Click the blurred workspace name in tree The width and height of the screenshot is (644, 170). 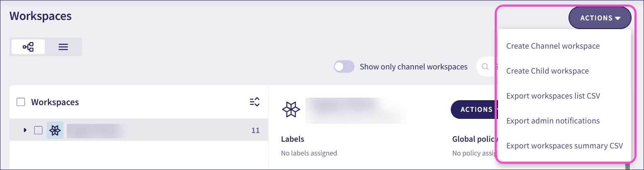(x=98, y=130)
